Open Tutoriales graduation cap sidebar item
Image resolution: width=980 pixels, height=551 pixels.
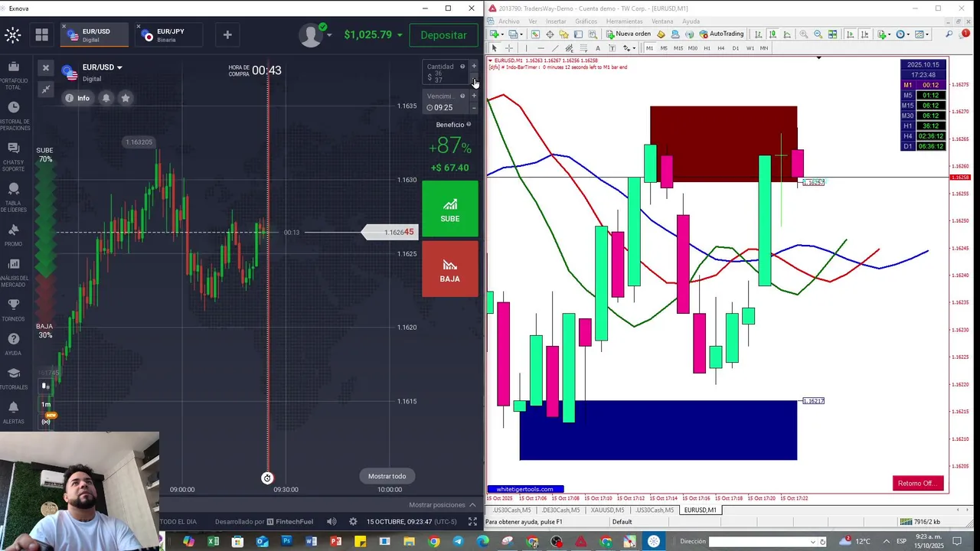13,378
